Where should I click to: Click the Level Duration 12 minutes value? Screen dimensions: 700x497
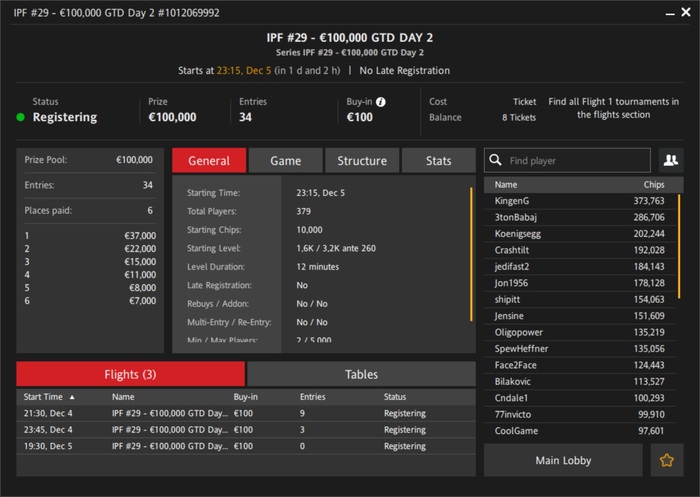[317, 267]
